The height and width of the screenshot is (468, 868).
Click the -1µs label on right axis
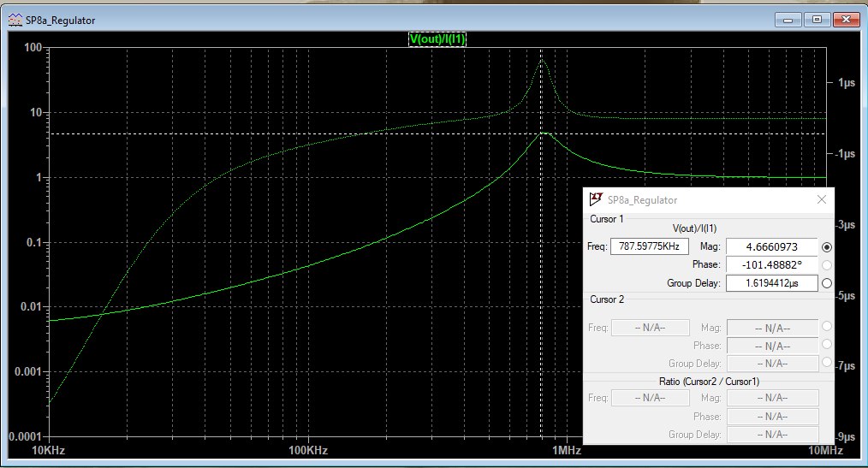click(845, 154)
